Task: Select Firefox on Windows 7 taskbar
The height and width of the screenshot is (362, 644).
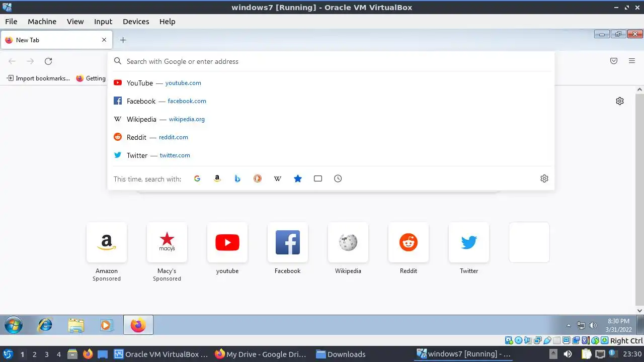Action: coord(138,325)
